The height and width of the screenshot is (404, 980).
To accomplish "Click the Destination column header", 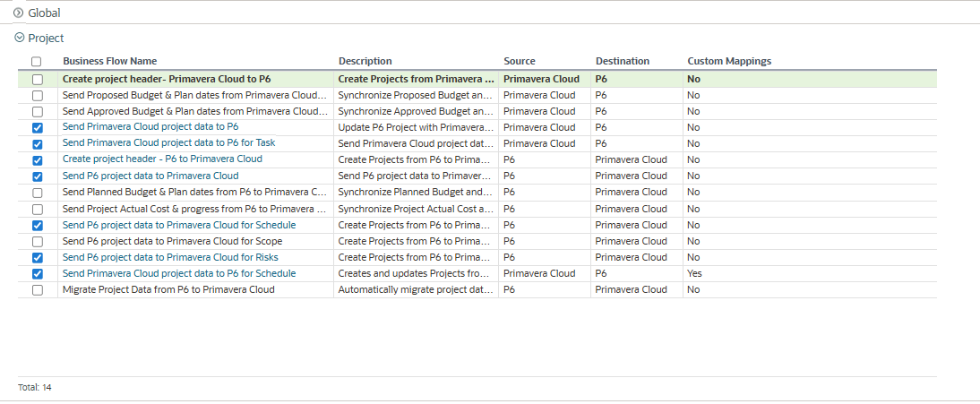I will 623,61.
